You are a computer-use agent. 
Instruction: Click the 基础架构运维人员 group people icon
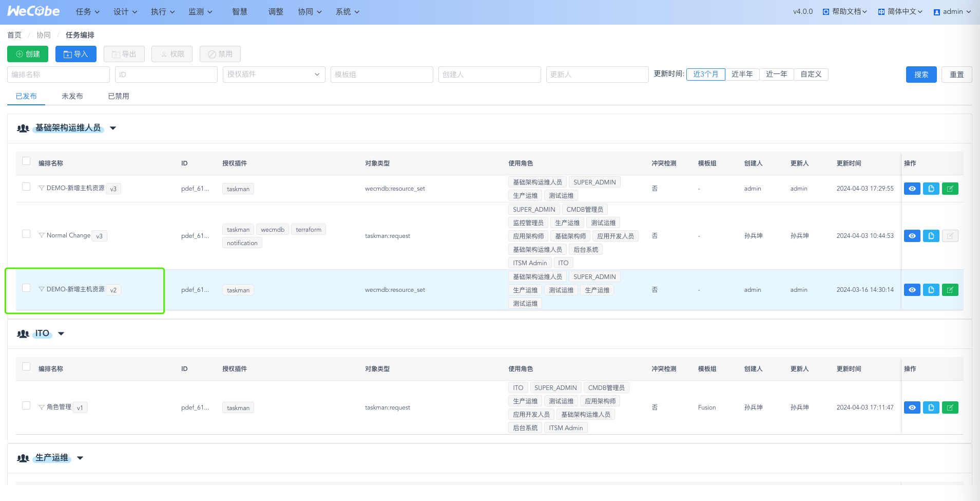23,128
